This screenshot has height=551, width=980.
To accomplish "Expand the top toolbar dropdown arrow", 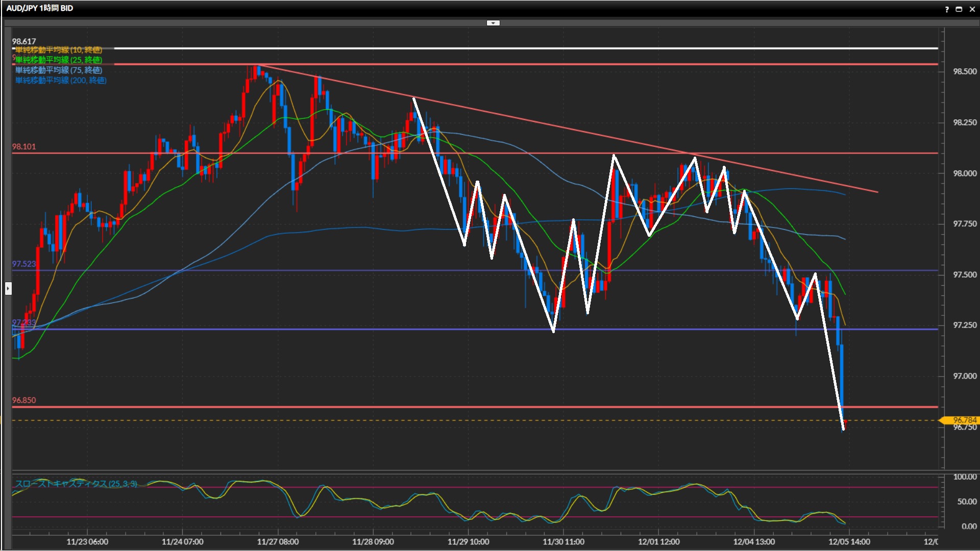I will coord(493,23).
